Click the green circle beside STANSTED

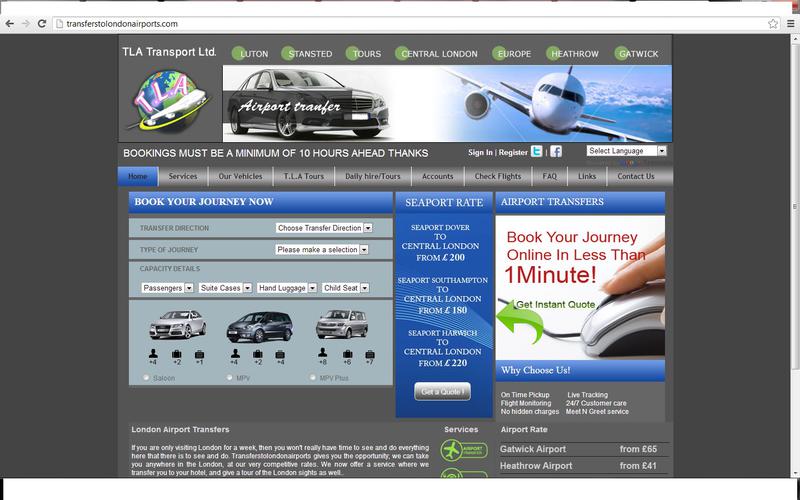288,53
